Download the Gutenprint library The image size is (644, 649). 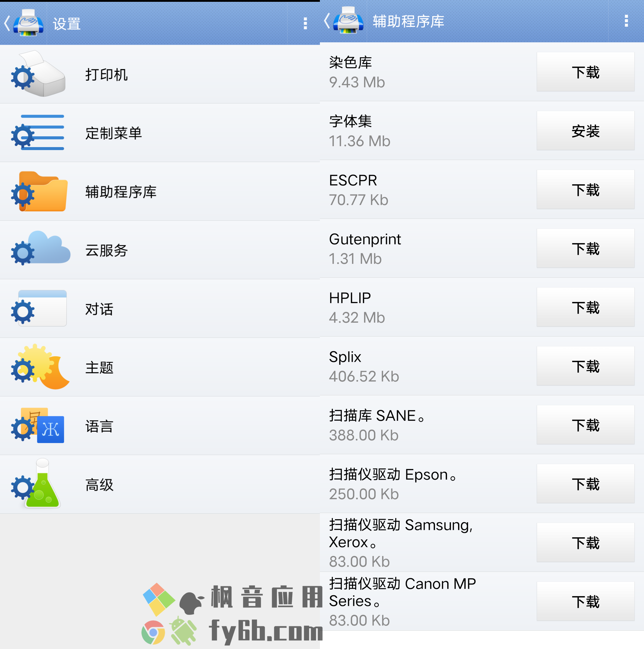[585, 248]
